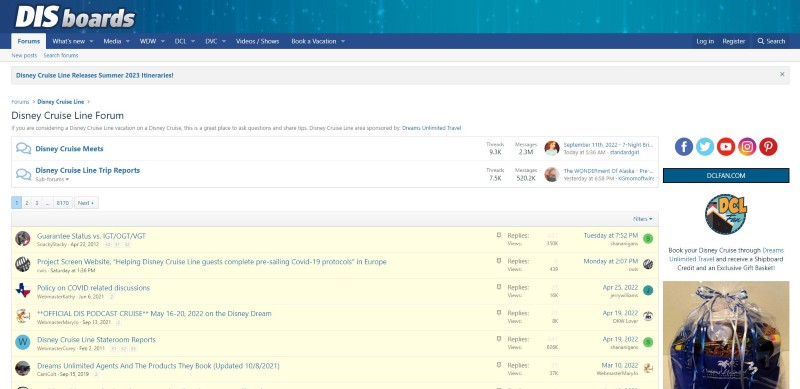
Task: Expand the Media dropdown arrow
Action: pyautogui.click(x=128, y=41)
